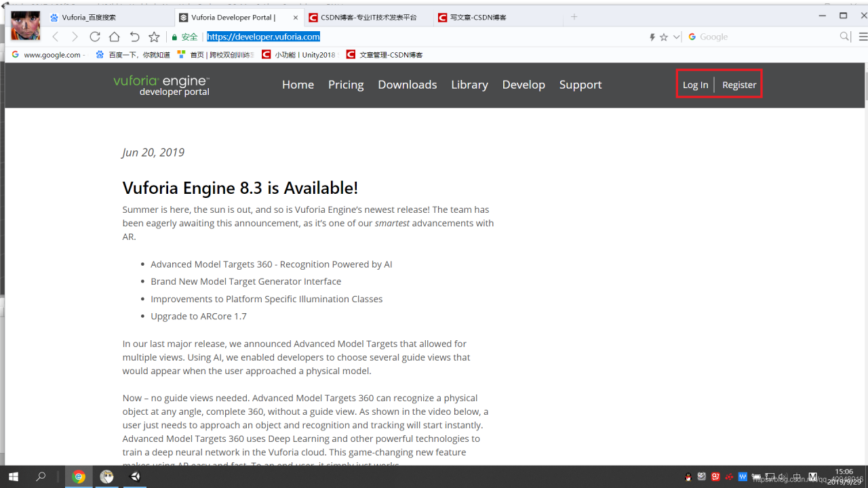Click the Vuforia engine developer portal logo
Image resolution: width=868 pixels, height=488 pixels.
pyautogui.click(x=161, y=85)
